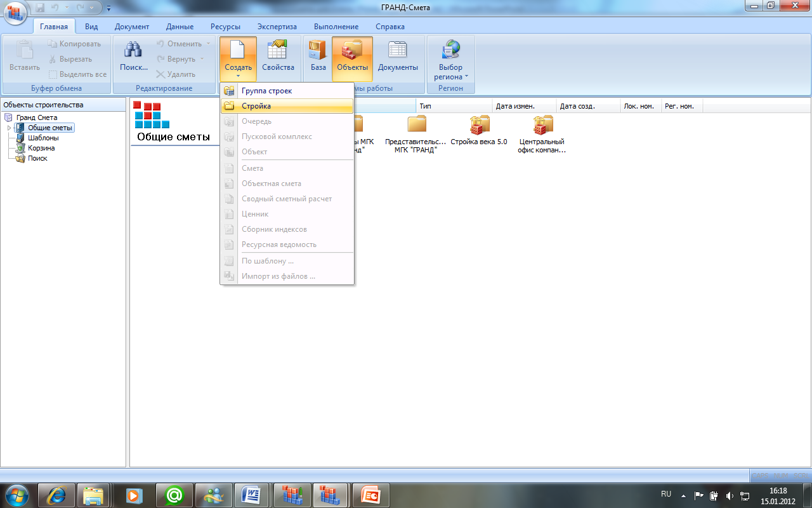Choose Группа строек from the menu
The height and width of the screenshot is (508, 812).
(x=287, y=91)
